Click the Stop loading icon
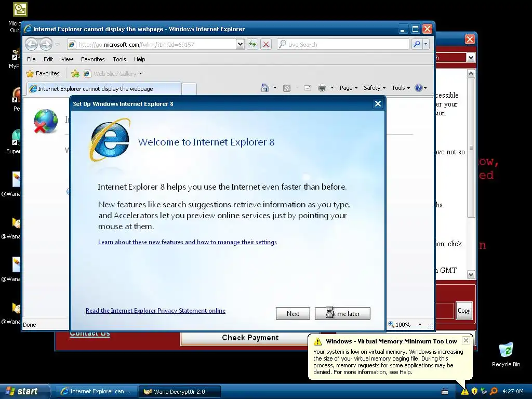 tap(266, 45)
